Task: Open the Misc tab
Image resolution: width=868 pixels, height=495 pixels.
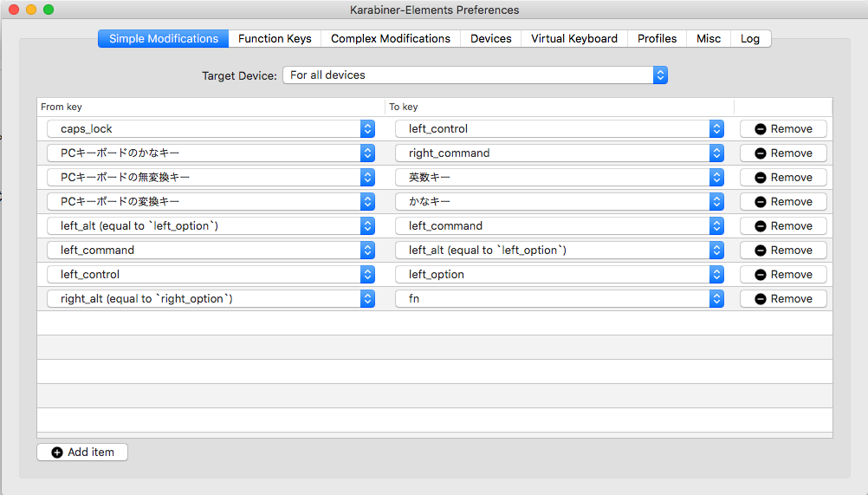Action: pyautogui.click(x=709, y=39)
